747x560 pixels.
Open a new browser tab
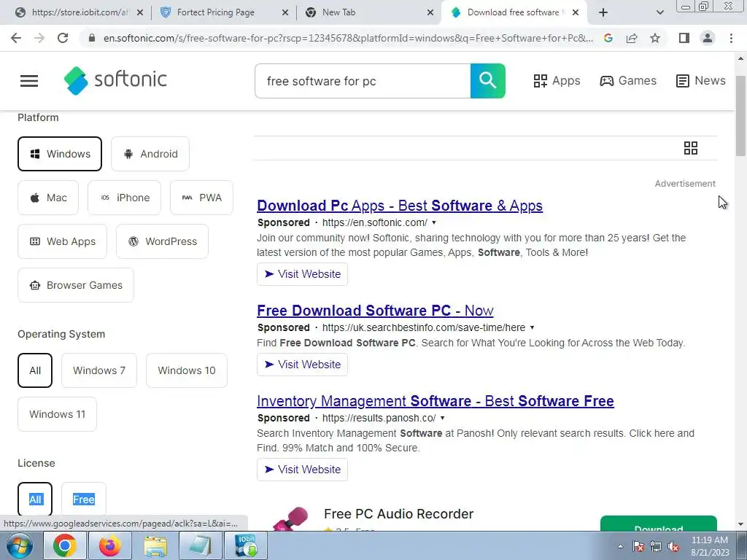(603, 12)
